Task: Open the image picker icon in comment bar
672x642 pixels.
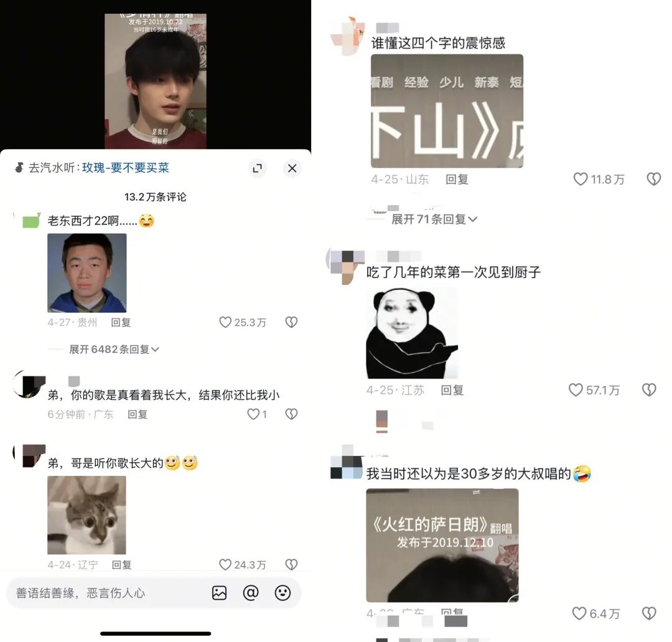Action: (219, 593)
